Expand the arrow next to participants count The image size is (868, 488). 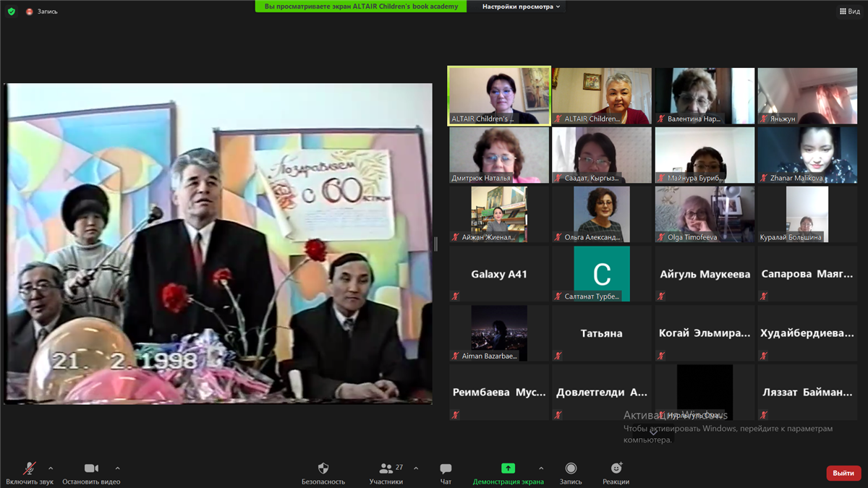pos(416,468)
